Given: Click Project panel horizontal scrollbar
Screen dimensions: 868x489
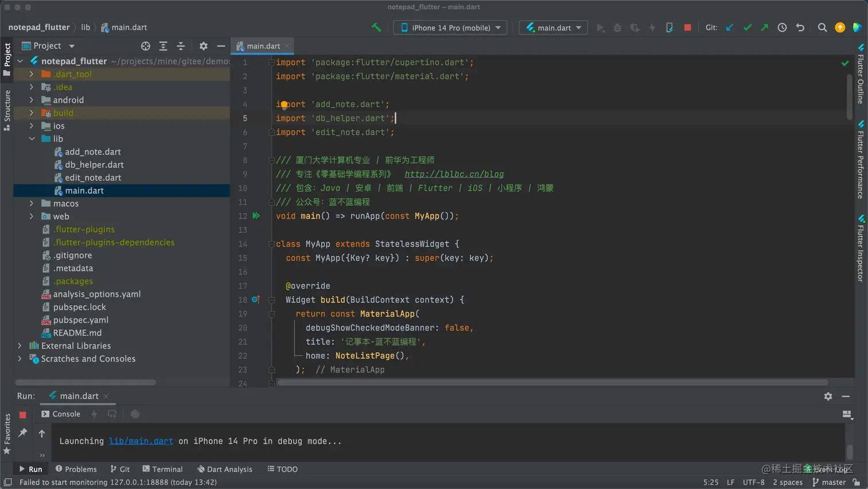Looking at the screenshot, I should point(86,382).
